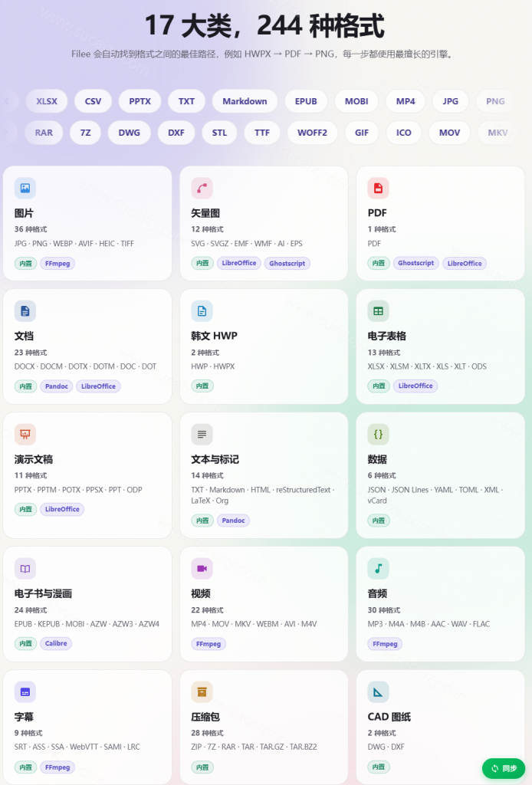Click the 电子书与漫画 book icon
This screenshot has height=785, width=532.
click(x=25, y=568)
